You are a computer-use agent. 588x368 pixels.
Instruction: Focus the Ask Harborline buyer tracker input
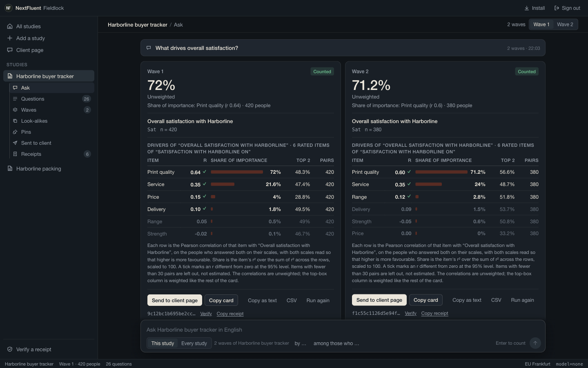point(343,330)
